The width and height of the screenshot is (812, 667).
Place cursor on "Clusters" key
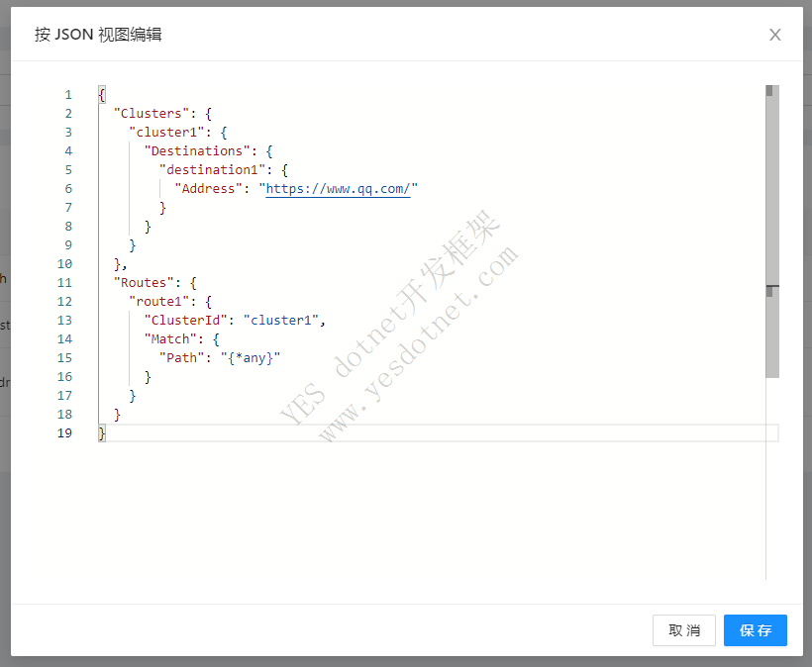point(152,114)
